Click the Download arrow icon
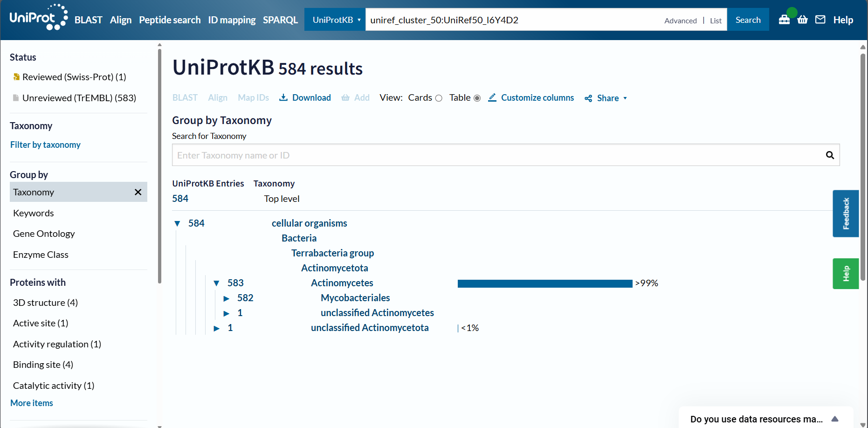 [283, 97]
